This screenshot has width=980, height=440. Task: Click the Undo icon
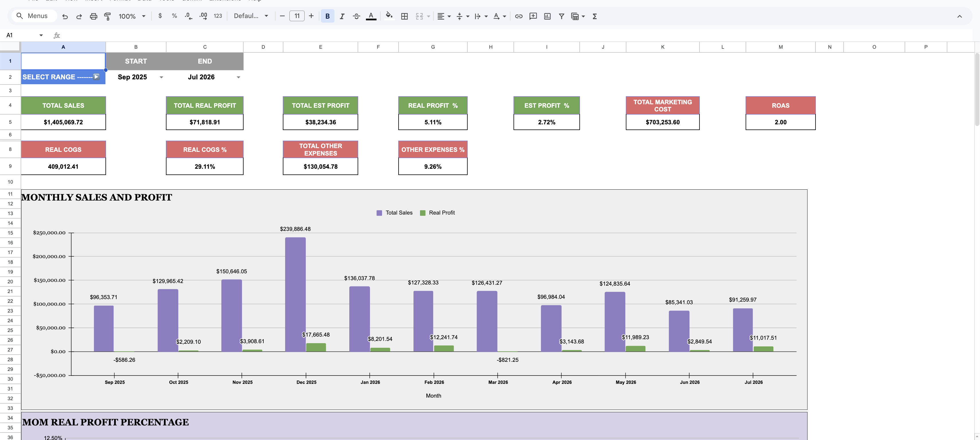[x=65, y=16]
